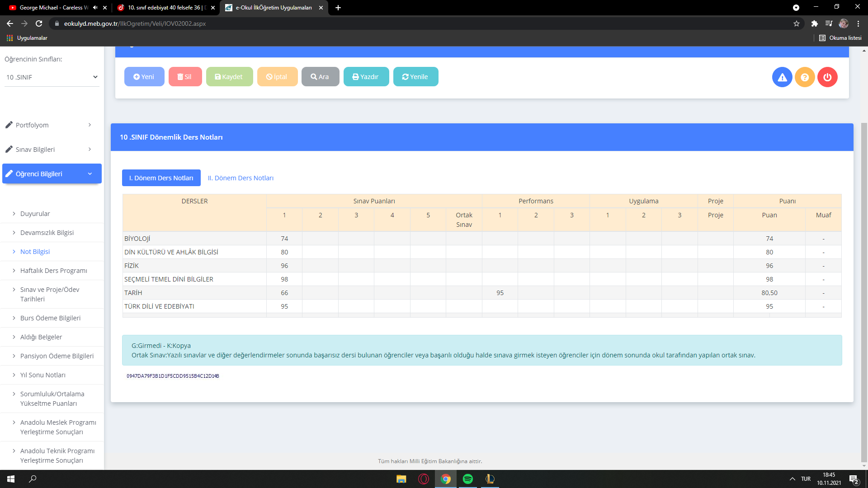Collapse the Öğrenci Bilgileri menu
The height and width of the screenshot is (488, 868).
[x=52, y=174]
